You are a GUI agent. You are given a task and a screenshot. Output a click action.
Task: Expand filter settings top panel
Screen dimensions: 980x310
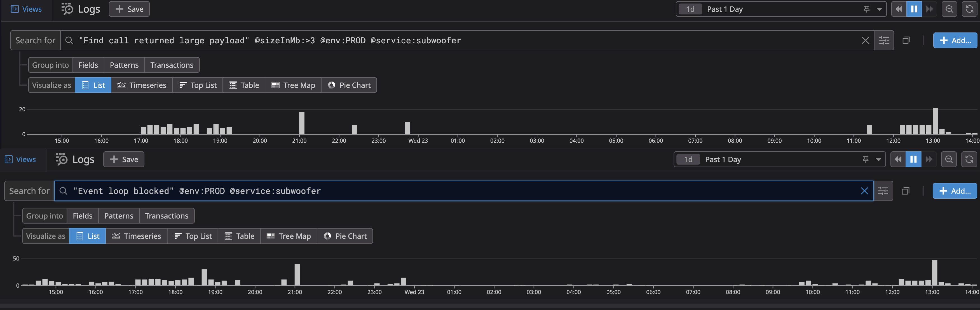pyautogui.click(x=884, y=40)
